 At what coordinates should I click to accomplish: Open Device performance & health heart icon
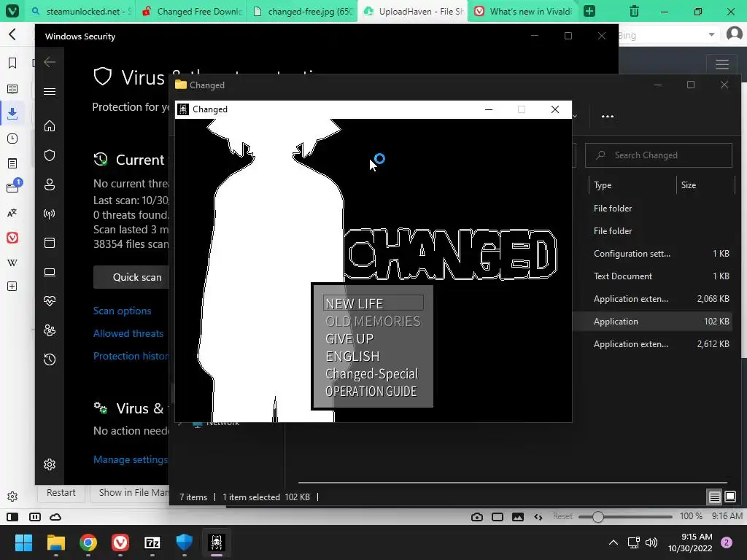tap(50, 301)
